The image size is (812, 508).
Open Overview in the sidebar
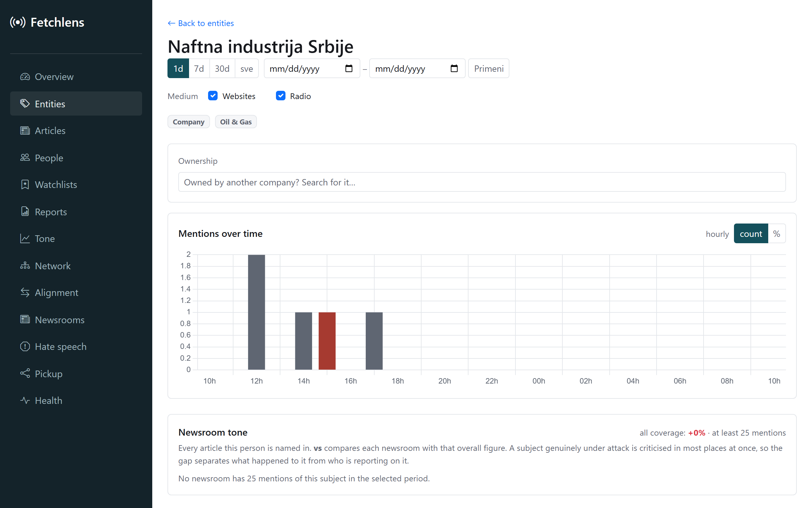(x=76, y=77)
